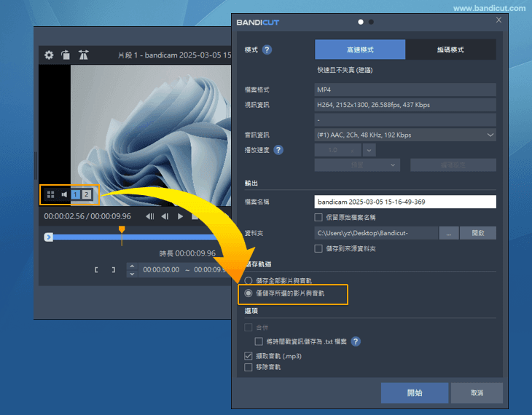Open help for 播放速度 question mark
This screenshot has width=532, height=415.
(278, 150)
